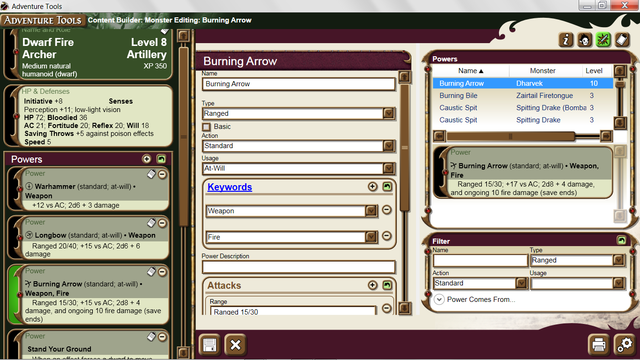Click the horizontal scrollbar under powers list
Image resolution: width=640 pixels, height=360 pixels.
pyautogui.click(x=522, y=136)
